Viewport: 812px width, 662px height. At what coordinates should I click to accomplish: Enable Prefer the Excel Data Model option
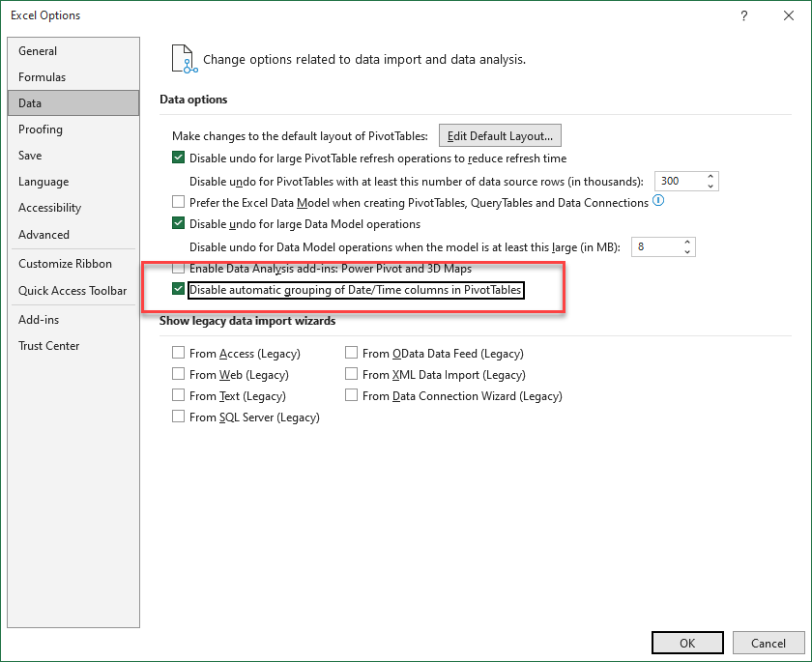[178, 202]
